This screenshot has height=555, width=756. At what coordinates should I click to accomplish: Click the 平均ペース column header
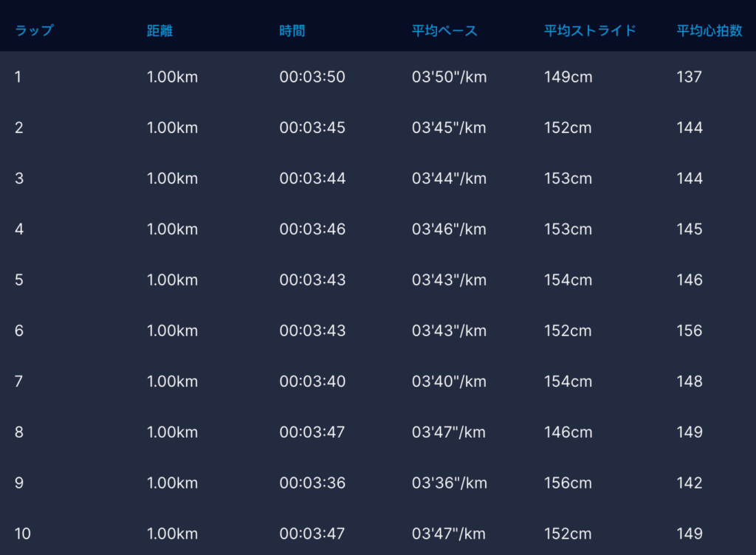[x=444, y=31]
